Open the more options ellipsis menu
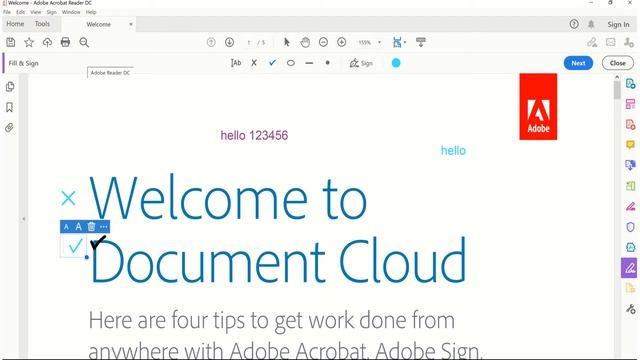Viewport: 640px width, 360px height. (x=104, y=227)
